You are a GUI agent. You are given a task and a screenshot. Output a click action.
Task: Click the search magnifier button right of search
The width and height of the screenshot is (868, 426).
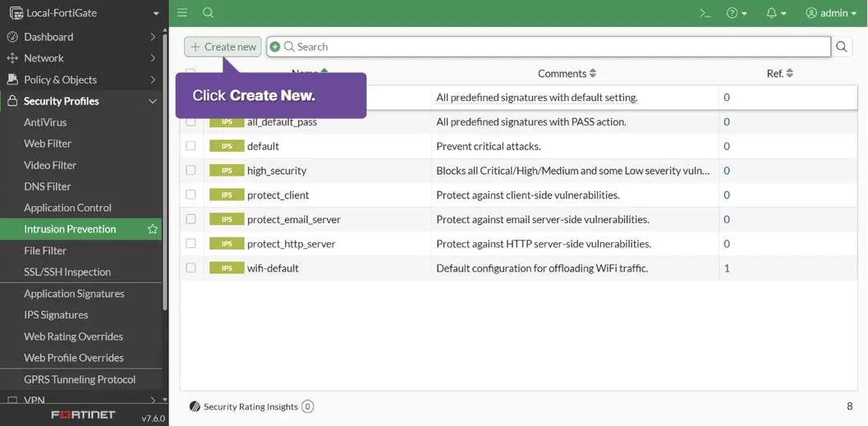[842, 47]
